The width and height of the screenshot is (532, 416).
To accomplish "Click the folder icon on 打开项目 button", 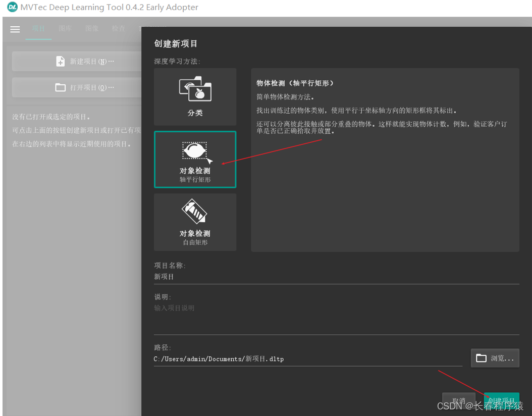I will point(61,87).
